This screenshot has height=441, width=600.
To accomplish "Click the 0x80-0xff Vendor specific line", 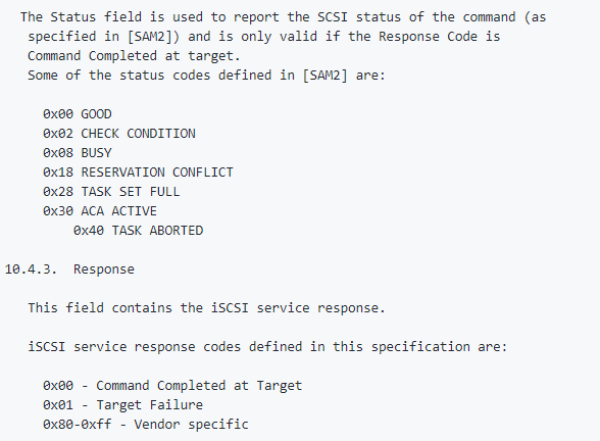I will click(146, 425).
